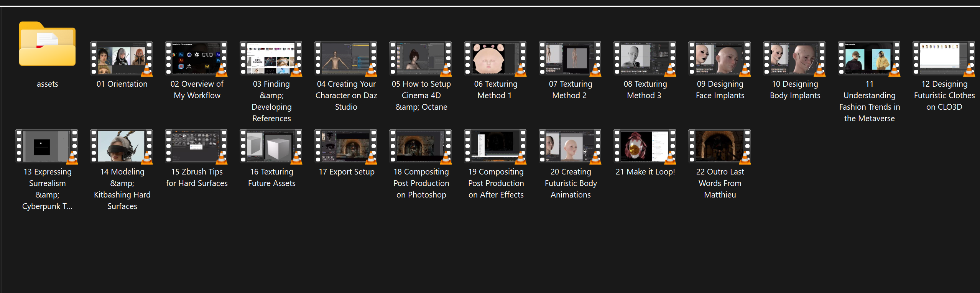980x293 pixels.
Task: Select the 07 Texturing Method 2 thumbnail
Action: click(570, 59)
